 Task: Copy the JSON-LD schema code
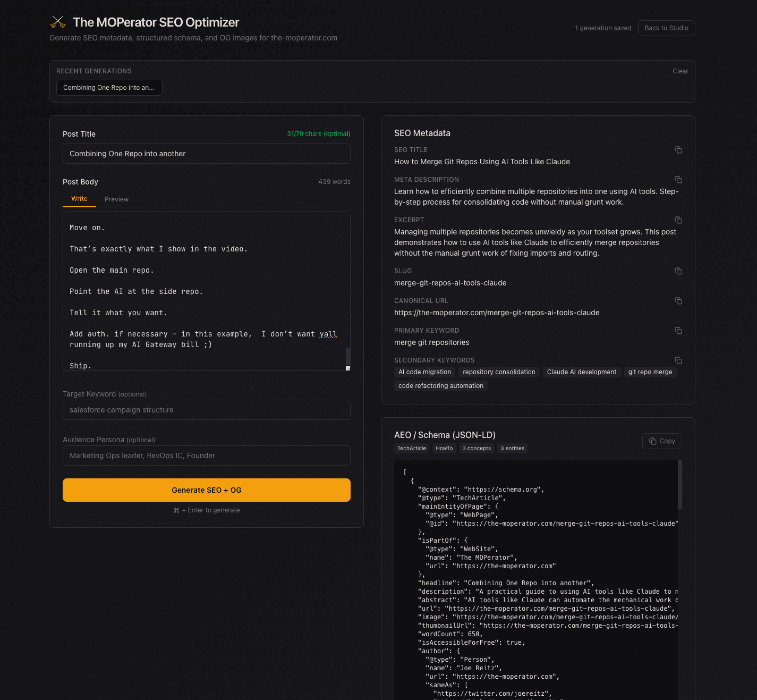point(662,441)
